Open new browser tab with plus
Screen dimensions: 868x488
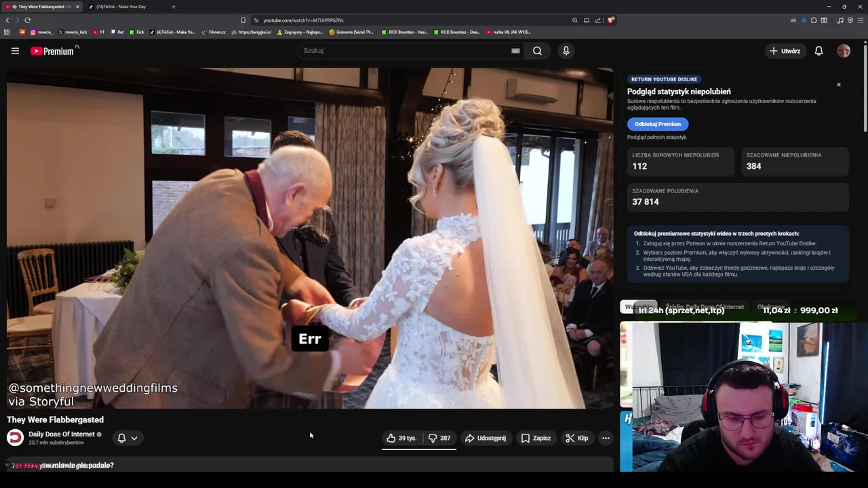click(174, 7)
